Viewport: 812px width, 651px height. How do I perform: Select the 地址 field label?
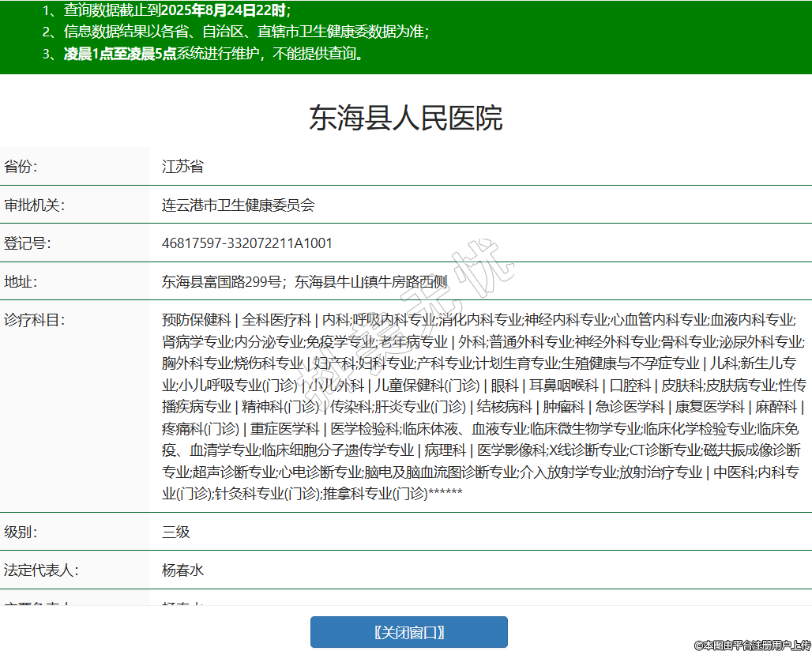pos(21,281)
